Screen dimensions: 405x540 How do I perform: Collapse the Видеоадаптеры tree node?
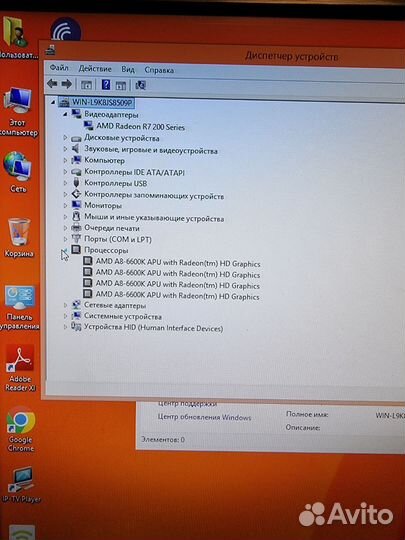point(65,114)
